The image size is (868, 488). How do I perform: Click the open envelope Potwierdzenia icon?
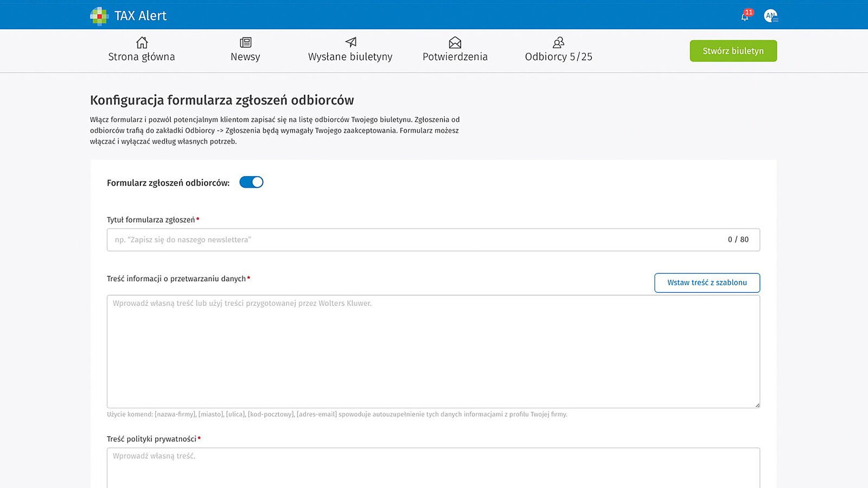click(455, 42)
